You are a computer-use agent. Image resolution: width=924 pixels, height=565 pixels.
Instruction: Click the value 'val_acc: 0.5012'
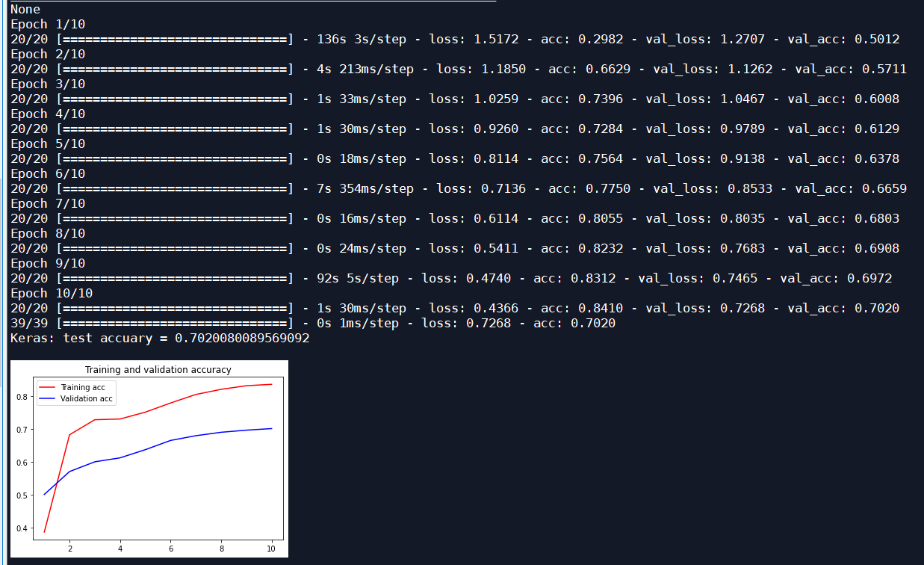pos(843,39)
